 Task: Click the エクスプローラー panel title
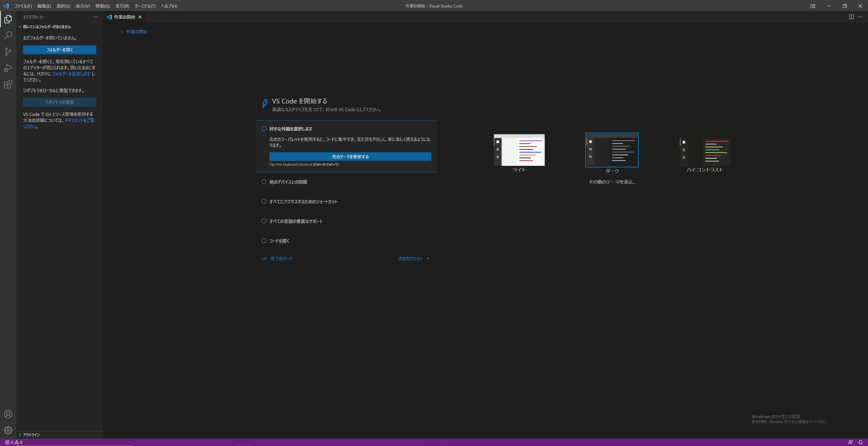(x=34, y=17)
